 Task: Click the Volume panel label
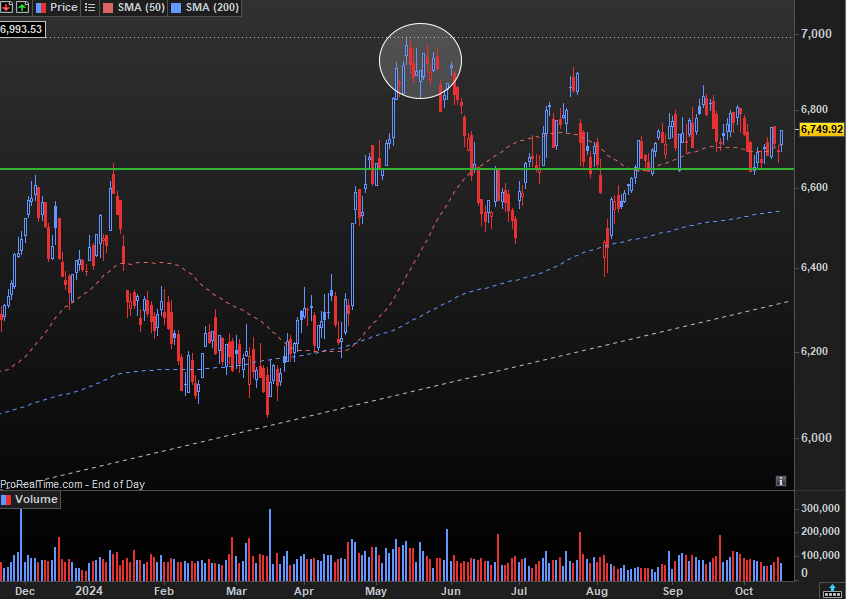point(30,499)
